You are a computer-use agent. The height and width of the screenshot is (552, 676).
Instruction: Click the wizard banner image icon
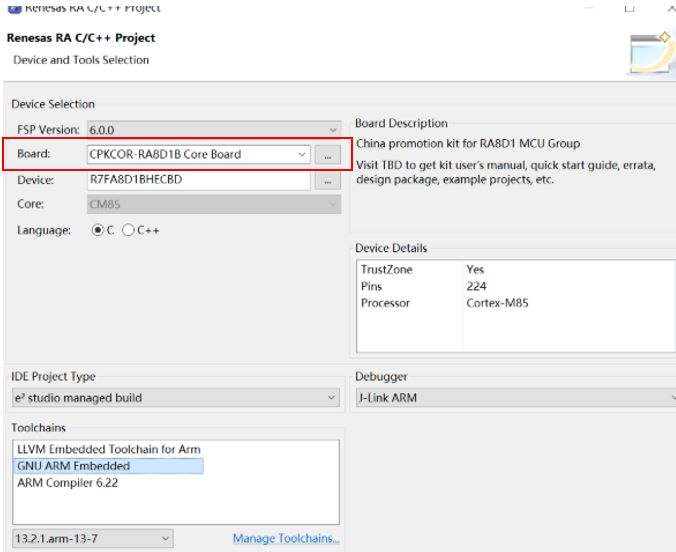[652, 54]
